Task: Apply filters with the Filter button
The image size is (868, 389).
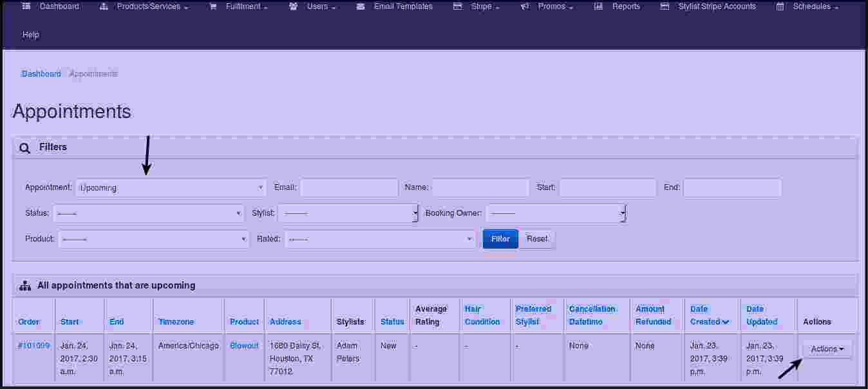Action: click(500, 239)
